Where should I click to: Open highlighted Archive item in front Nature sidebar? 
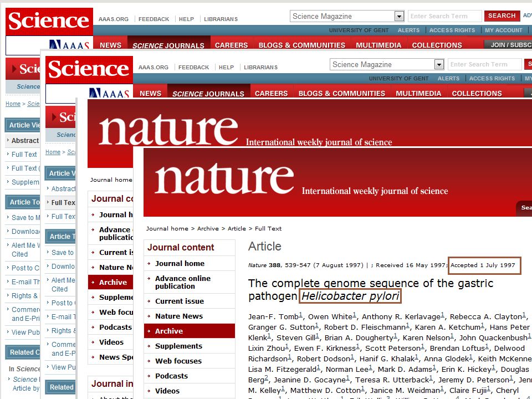pyautogui.click(x=190, y=331)
